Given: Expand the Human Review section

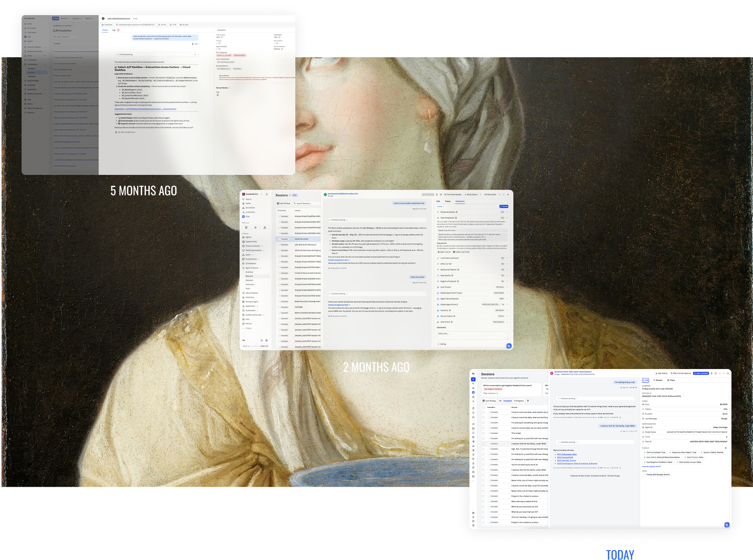Looking at the screenshot, I should click(224, 88).
